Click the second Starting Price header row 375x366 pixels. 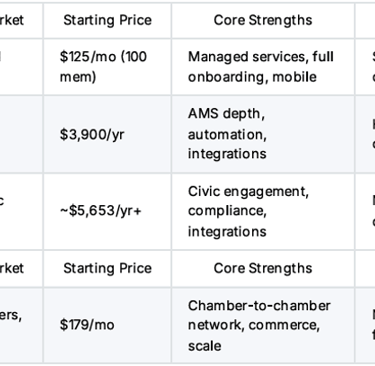tap(107, 268)
